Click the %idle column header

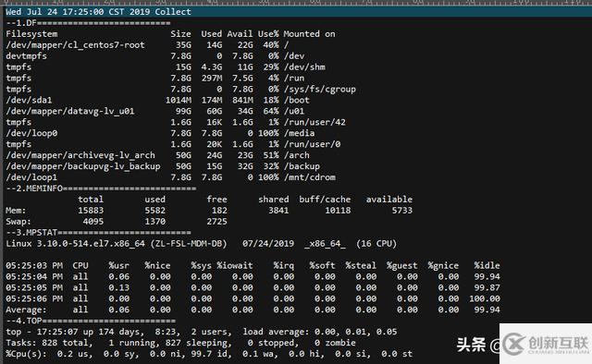click(x=487, y=265)
